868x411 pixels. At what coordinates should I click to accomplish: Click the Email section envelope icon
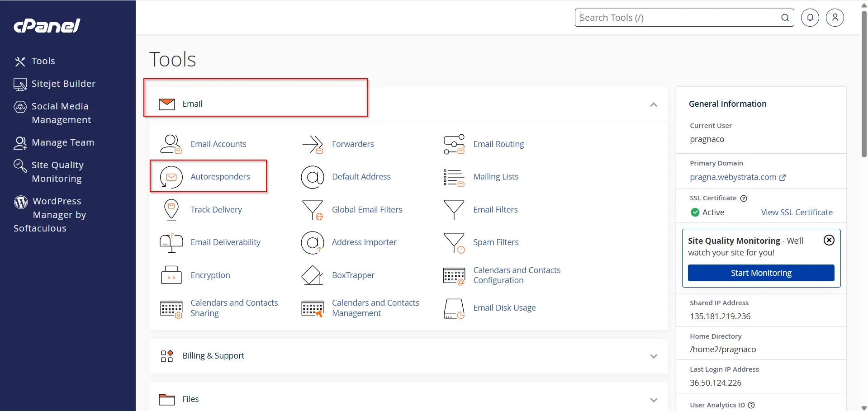(x=167, y=104)
